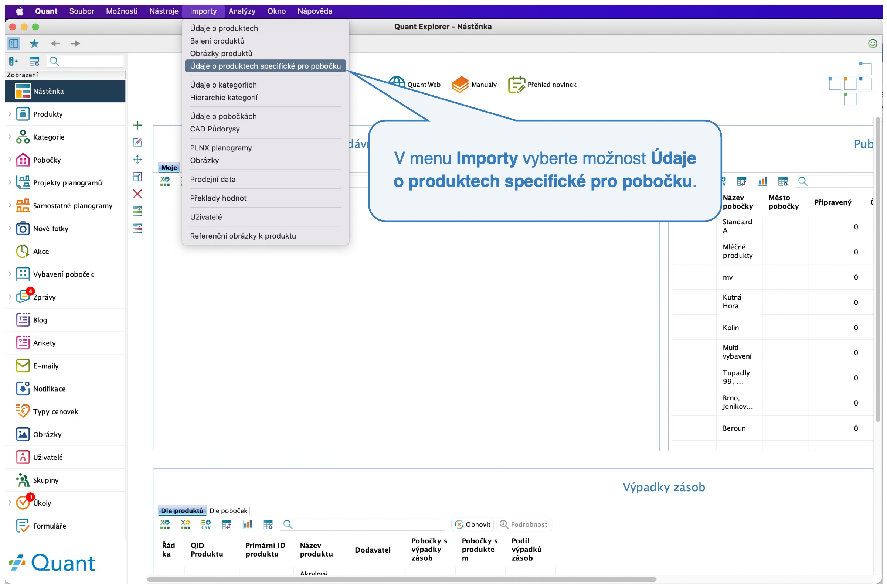Choose Překlady hodnot menu entry

click(265, 198)
